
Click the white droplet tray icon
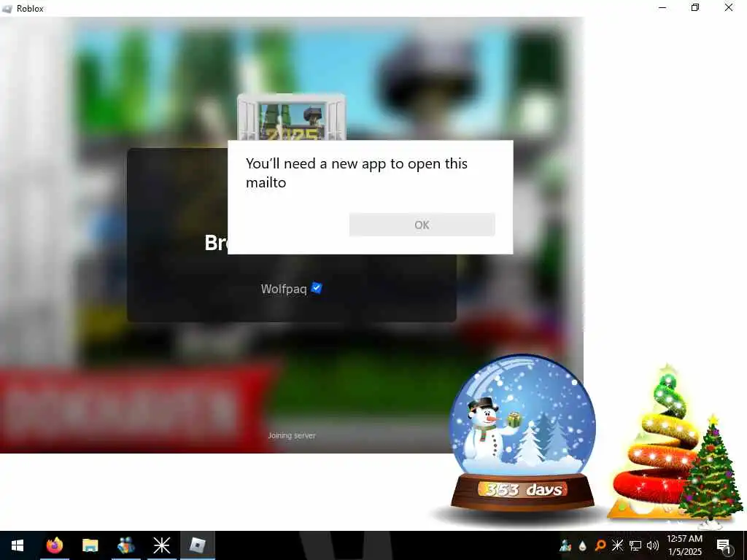(583, 545)
